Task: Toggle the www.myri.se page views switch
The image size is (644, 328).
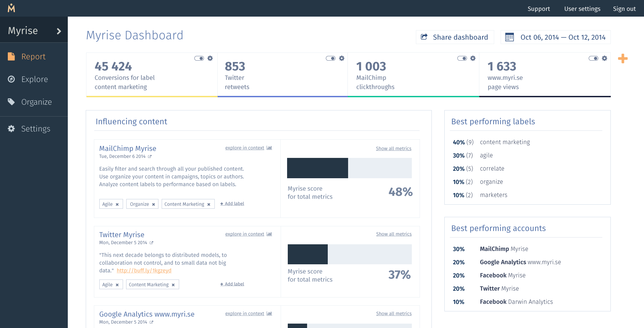Action: point(593,58)
